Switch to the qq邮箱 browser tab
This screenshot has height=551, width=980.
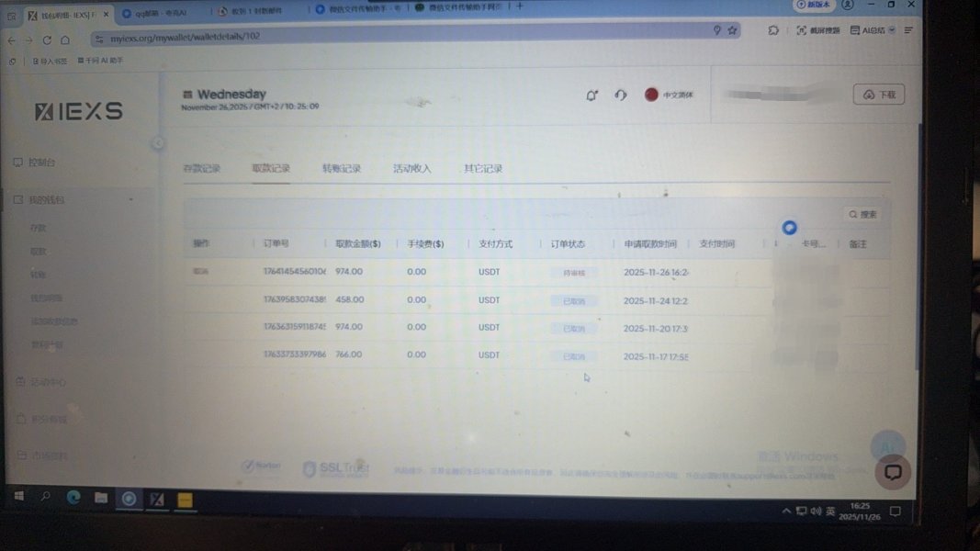tap(163, 13)
